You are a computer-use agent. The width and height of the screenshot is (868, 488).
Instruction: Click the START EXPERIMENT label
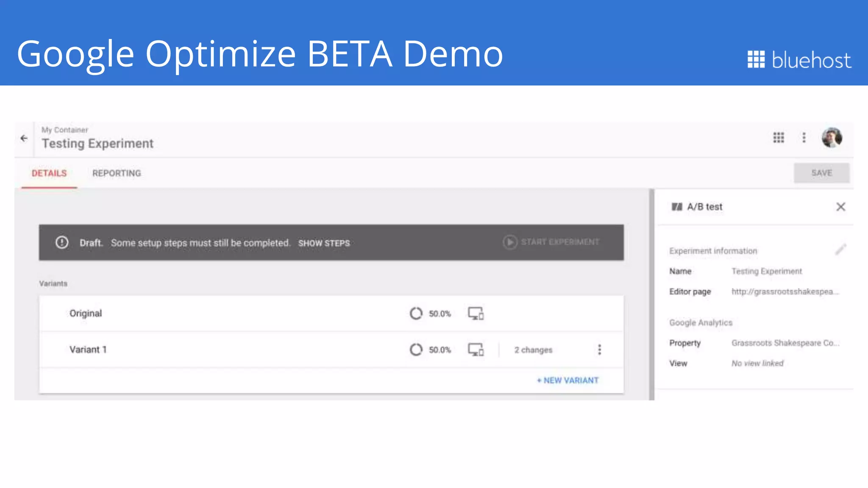(560, 242)
